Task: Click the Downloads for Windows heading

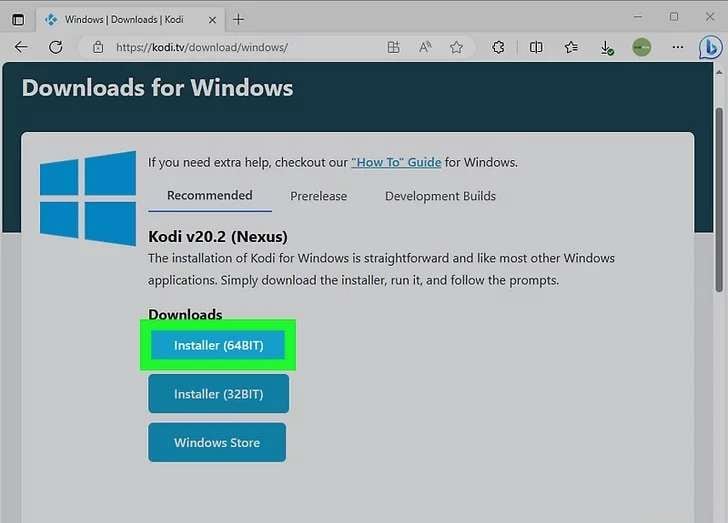Action: click(157, 88)
